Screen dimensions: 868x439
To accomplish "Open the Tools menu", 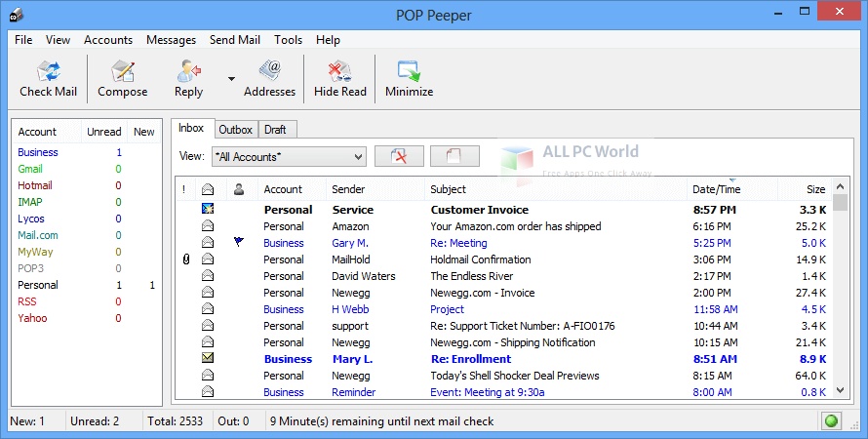I will 288,40.
